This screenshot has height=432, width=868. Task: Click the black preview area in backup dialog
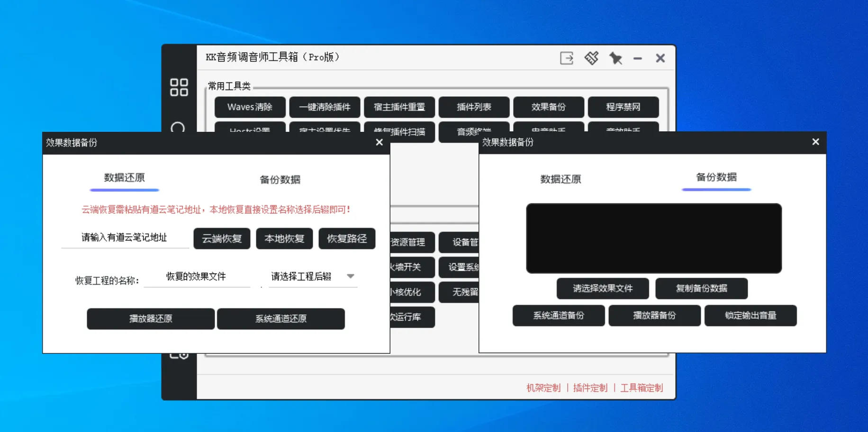654,239
